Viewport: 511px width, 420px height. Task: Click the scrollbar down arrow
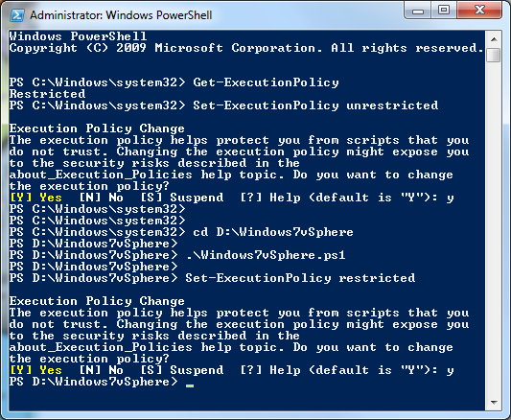[494, 403]
